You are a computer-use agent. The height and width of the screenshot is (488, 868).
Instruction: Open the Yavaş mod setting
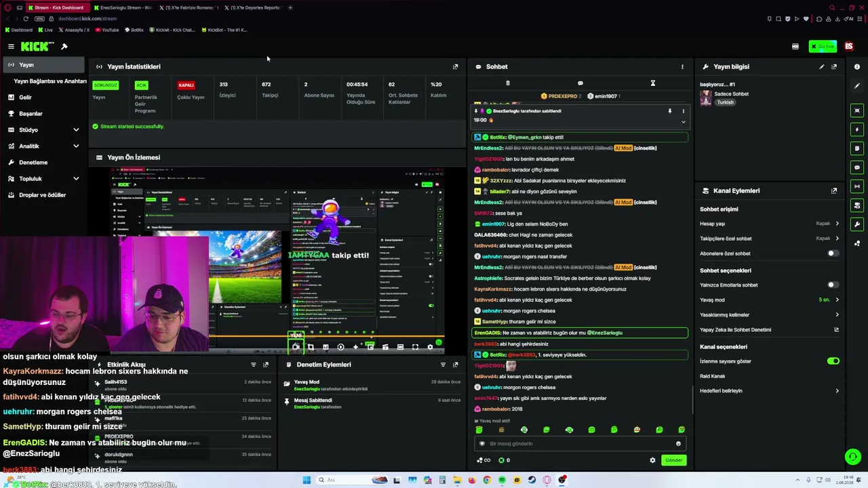pyautogui.click(x=769, y=300)
